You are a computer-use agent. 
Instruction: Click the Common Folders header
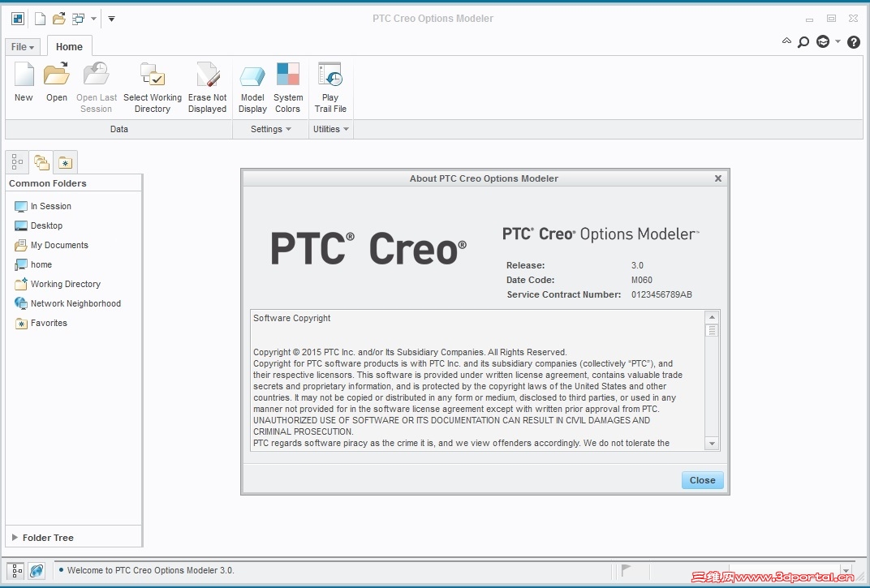pyautogui.click(x=48, y=183)
